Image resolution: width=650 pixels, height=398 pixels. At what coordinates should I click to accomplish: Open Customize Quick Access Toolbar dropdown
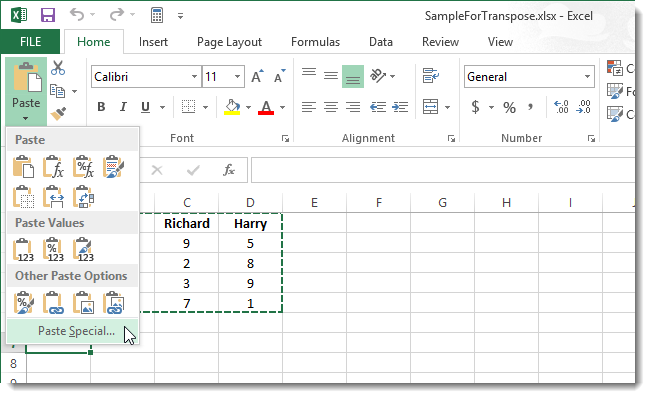(180, 17)
